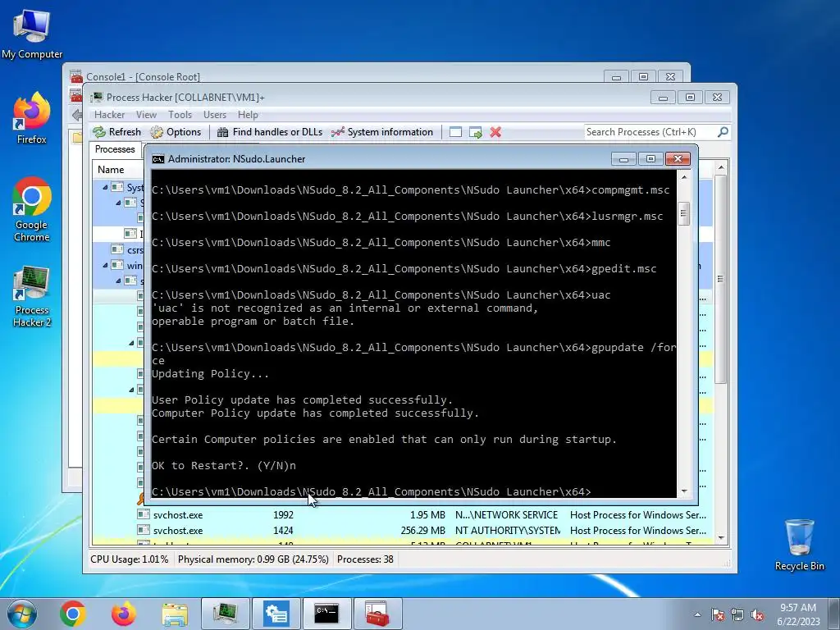The image size is (840, 630).
Task: Select svchost.exe row with PID 1992
Action: point(403,515)
